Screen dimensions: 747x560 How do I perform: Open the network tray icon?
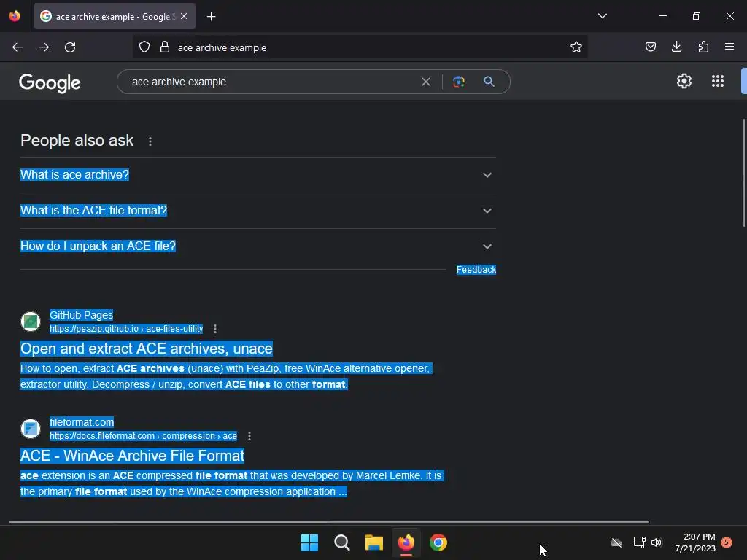coord(639,542)
